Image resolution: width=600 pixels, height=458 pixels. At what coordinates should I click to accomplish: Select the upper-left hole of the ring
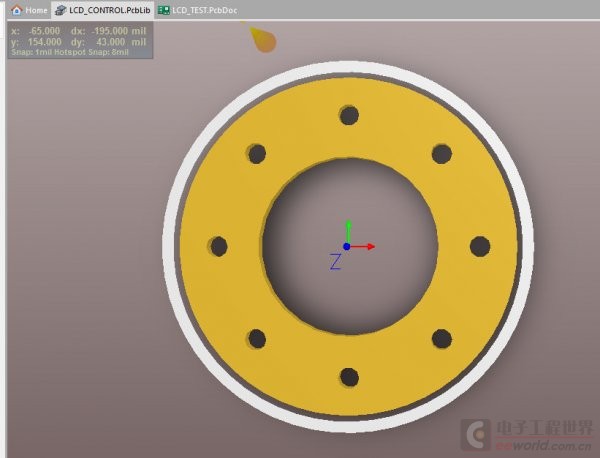click(257, 154)
